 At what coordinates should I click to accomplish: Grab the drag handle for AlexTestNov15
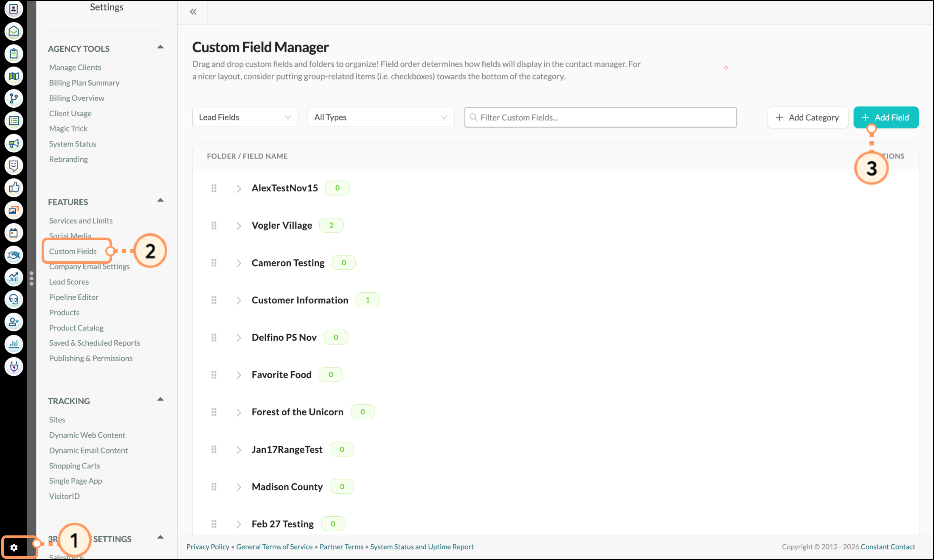(214, 188)
